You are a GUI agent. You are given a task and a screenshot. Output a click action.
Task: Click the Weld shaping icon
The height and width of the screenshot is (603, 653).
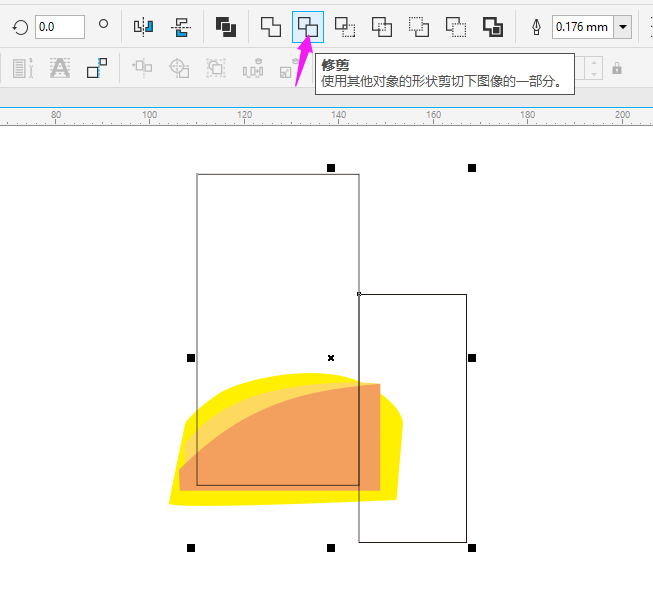[x=271, y=27]
